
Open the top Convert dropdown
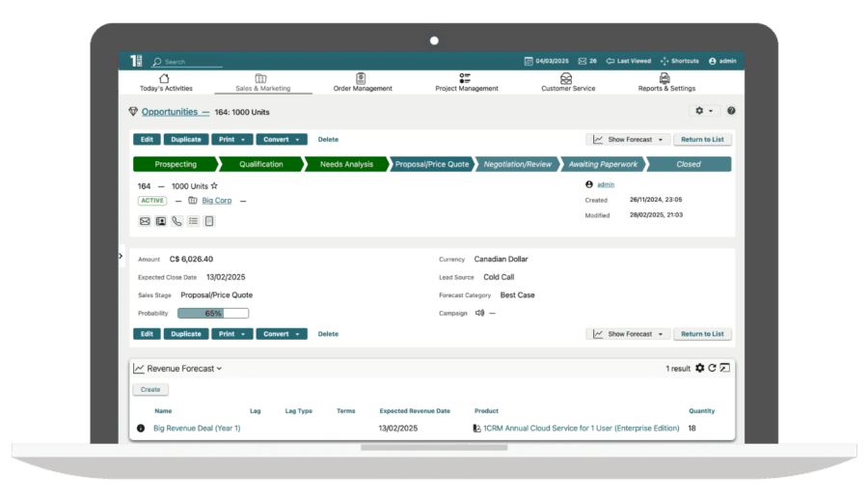pyautogui.click(x=282, y=140)
